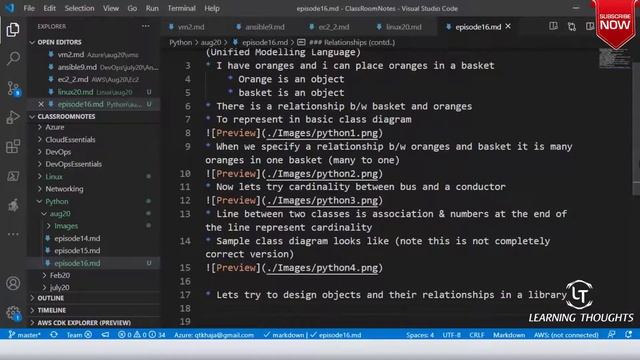Expand the DevOps folder
The height and width of the screenshot is (360, 640).
[x=58, y=152]
